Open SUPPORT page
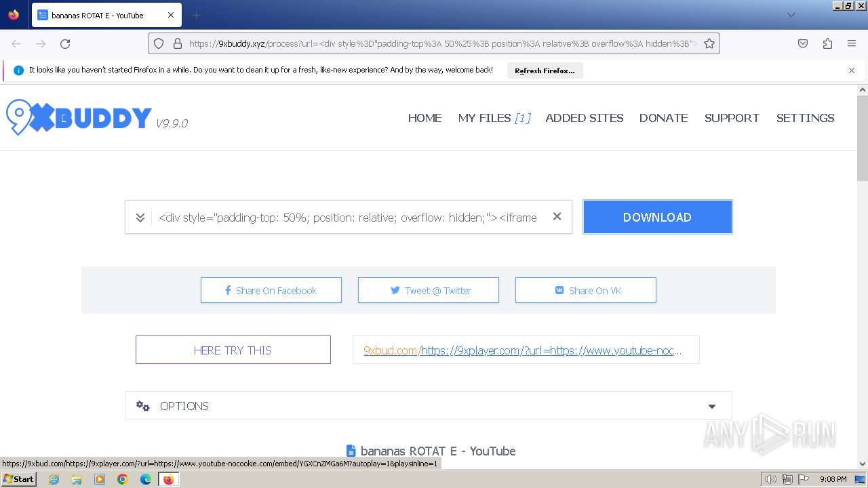The height and width of the screenshot is (488, 868). click(732, 118)
